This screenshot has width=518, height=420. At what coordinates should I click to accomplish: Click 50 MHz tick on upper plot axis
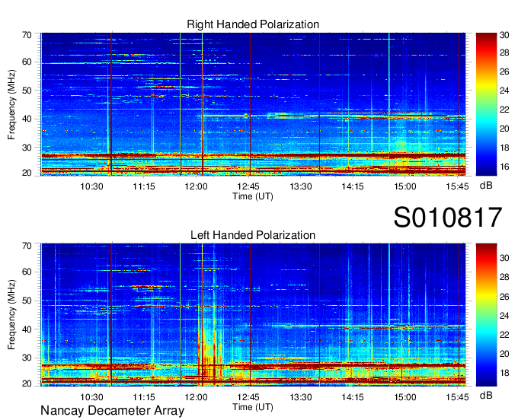[x=27, y=91]
